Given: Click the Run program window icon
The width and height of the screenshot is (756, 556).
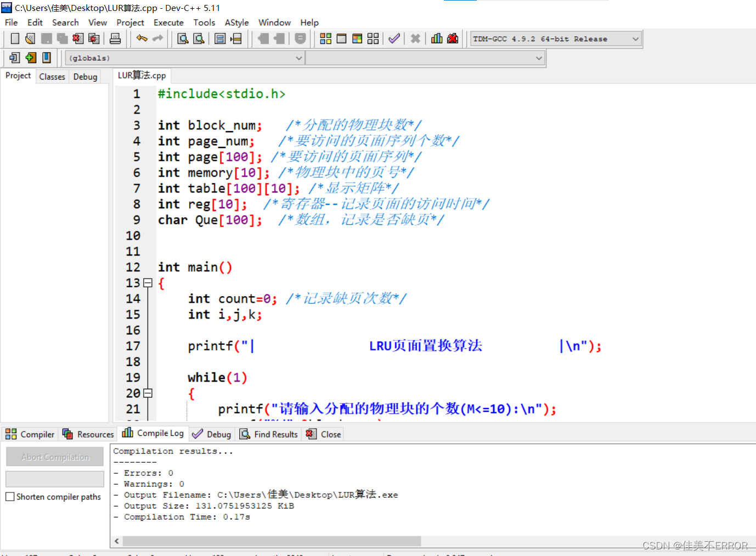Looking at the screenshot, I should click(341, 38).
